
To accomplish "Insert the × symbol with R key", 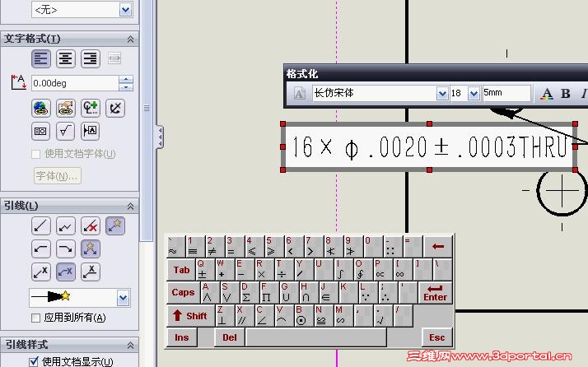I will (264, 269).
